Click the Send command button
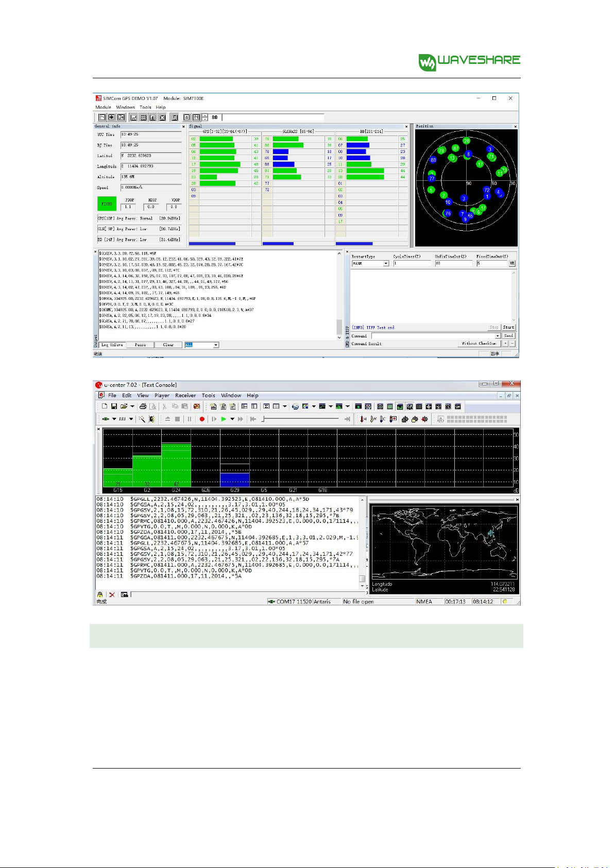 [508, 336]
